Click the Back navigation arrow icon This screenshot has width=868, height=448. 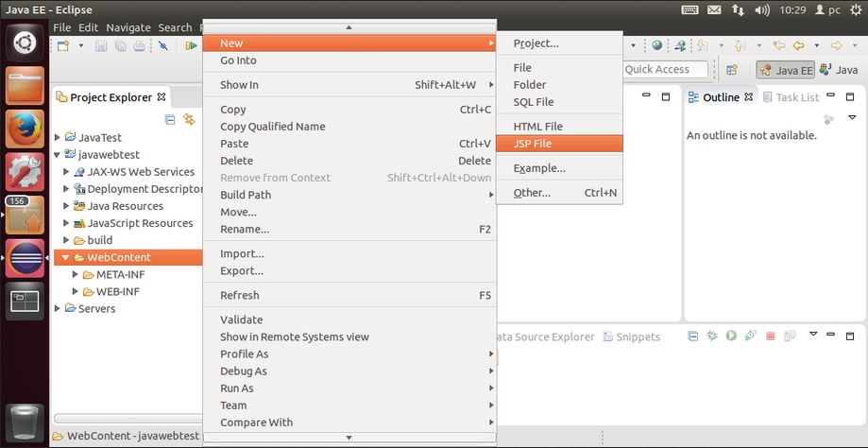coord(798,46)
